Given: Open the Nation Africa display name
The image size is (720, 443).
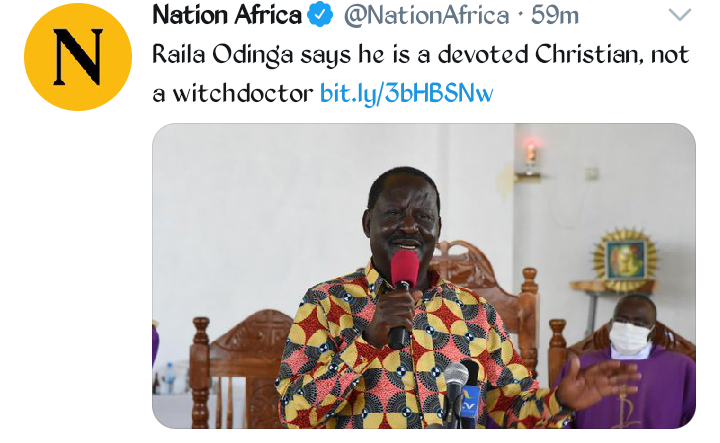Looking at the screenshot, I should [227, 15].
